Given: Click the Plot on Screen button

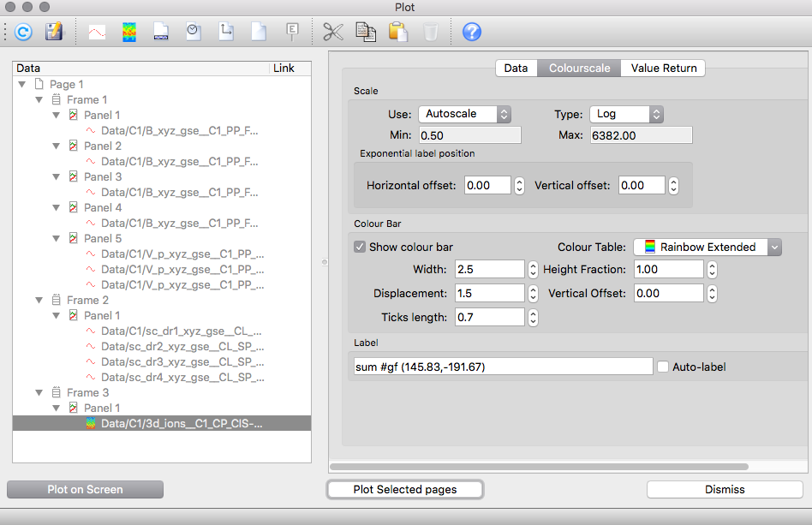Looking at the screenshot, I should point(85,490).
